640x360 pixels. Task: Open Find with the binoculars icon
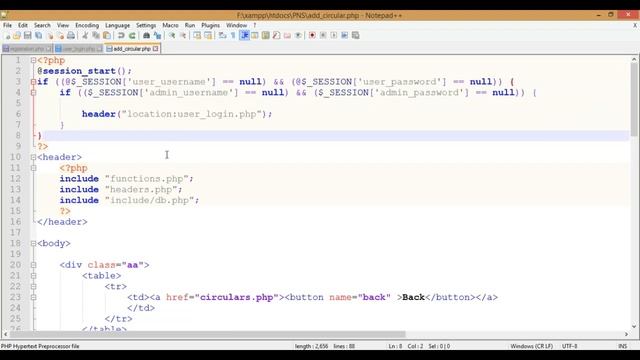[146, 36]
